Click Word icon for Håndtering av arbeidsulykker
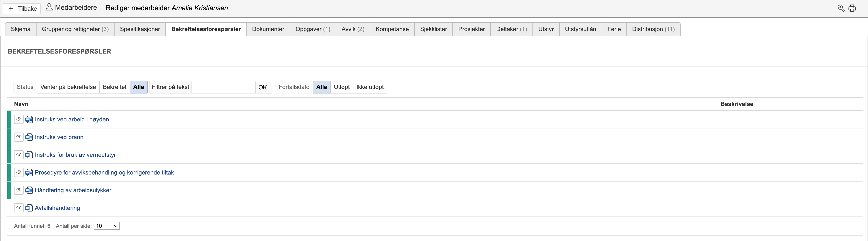The height and width of the screenshot is (241, 868). (x=29, y=190)
